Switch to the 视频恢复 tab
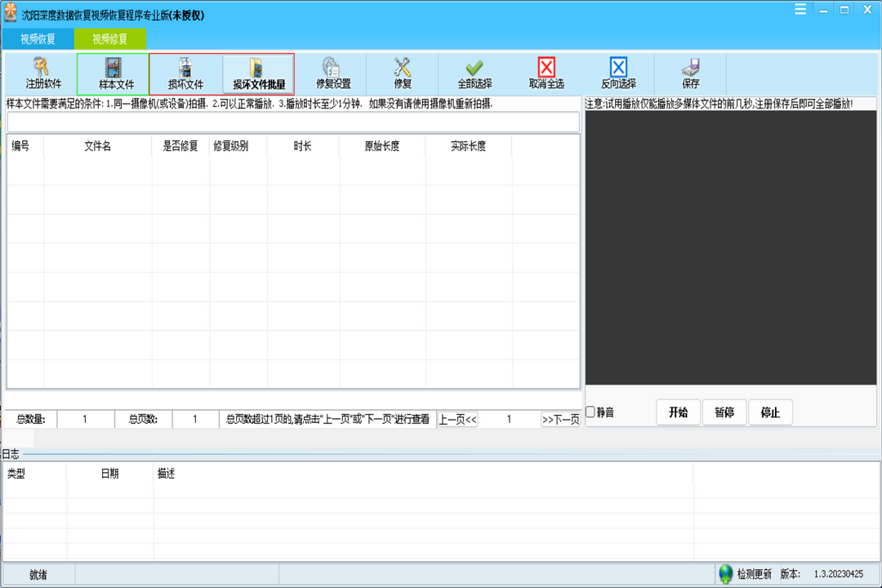 coord(38,38)
